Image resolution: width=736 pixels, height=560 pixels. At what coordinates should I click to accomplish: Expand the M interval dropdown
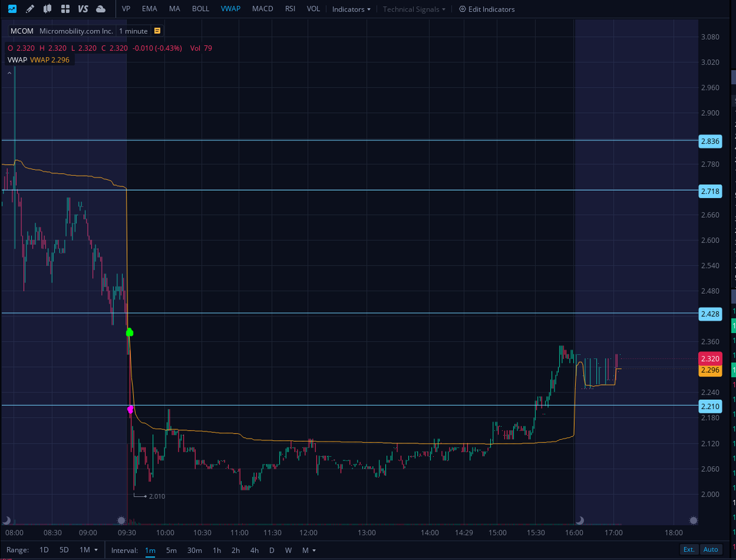click(309, 550)
